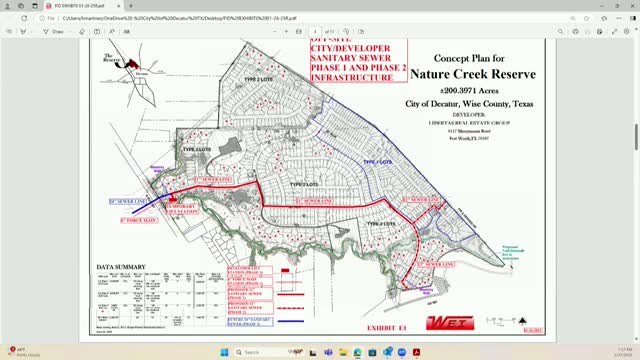Expand the highlight tool color dropdown
The height and width of the screenshot is (360, 640).
click(31, 31)
